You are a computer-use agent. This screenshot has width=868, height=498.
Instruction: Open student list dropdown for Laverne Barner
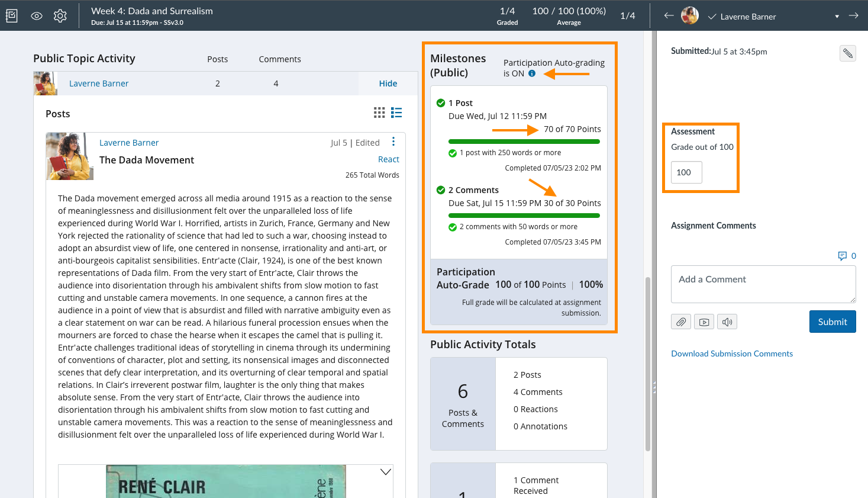837,17
